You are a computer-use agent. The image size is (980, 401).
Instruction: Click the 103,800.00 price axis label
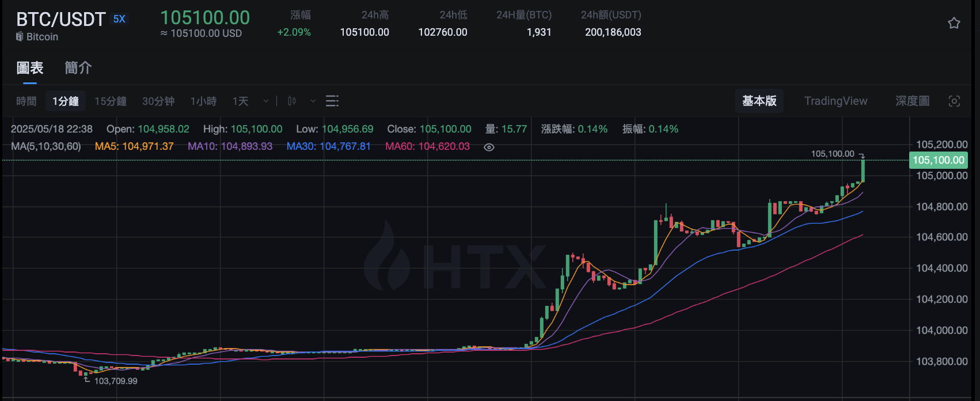point(942,361)
